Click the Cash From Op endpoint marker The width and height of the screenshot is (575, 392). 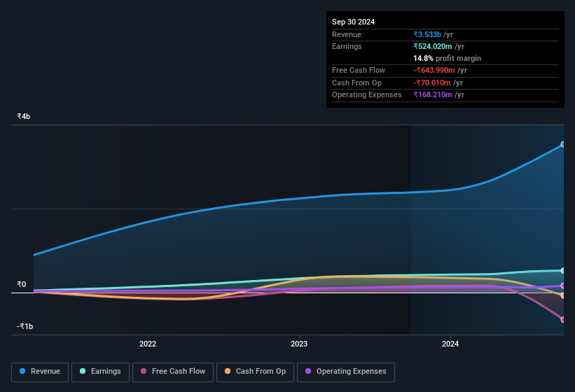point(563,295)
